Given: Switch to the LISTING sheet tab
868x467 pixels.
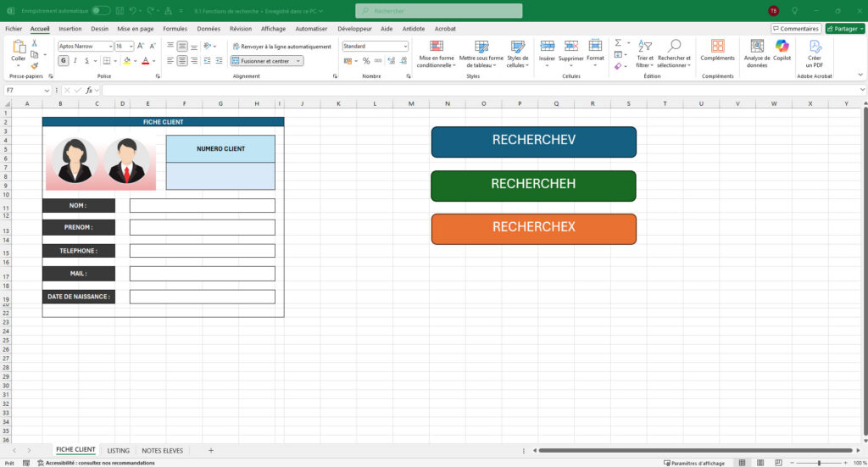Looking at the screenshot, I should coord(118,450).
